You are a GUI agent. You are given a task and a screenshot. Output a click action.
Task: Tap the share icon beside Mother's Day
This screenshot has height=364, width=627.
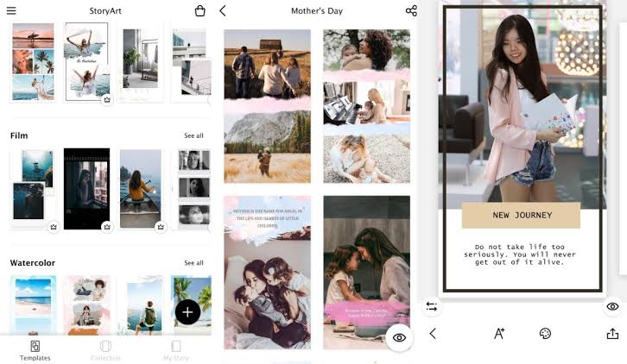(411, 11)
